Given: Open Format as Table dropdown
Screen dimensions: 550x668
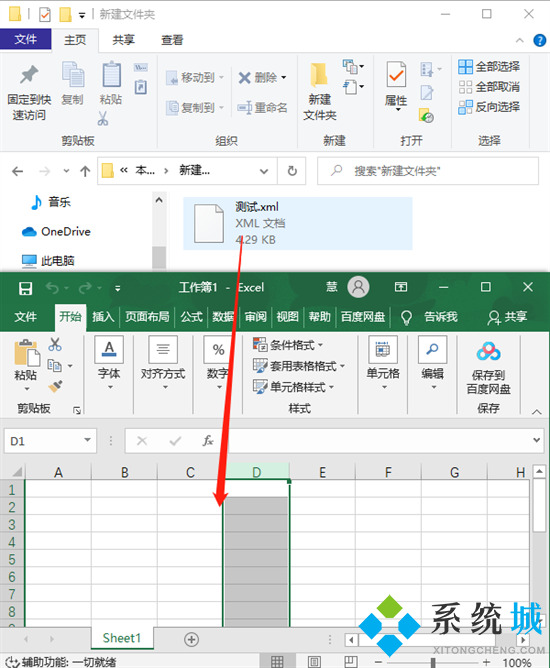Looking at the screenshot, I should click(x=299, y=366).
